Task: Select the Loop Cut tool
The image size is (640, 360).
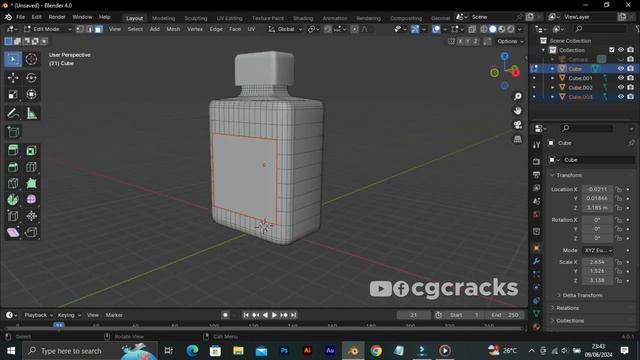Action: 31,167
